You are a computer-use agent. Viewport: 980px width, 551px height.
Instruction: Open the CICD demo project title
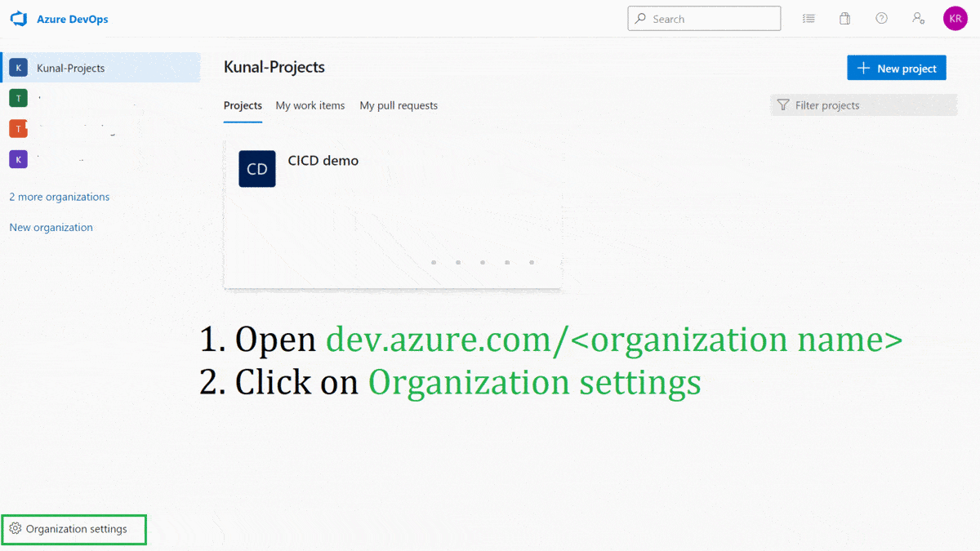[x=323, y=161]
